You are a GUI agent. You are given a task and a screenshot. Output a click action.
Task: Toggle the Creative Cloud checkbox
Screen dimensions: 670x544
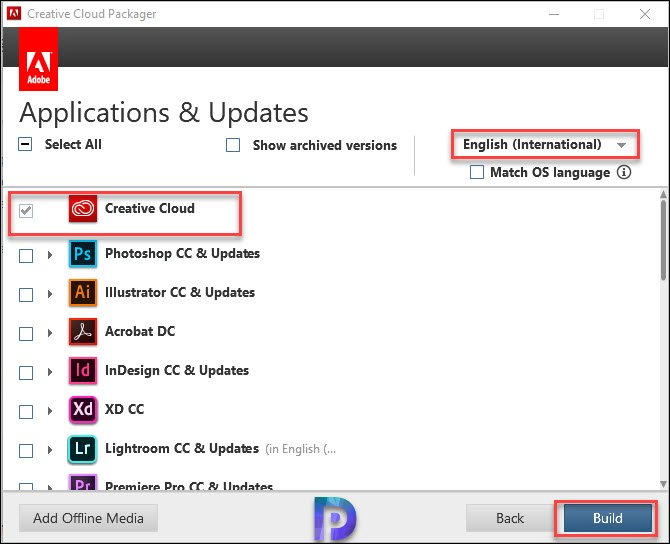point(26,210)
